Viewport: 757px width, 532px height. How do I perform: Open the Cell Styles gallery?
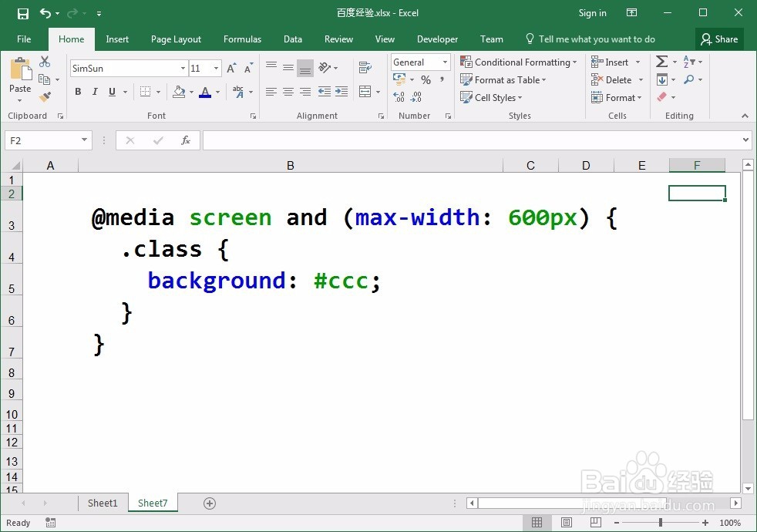pyautogui.click(x=491, y=97)
